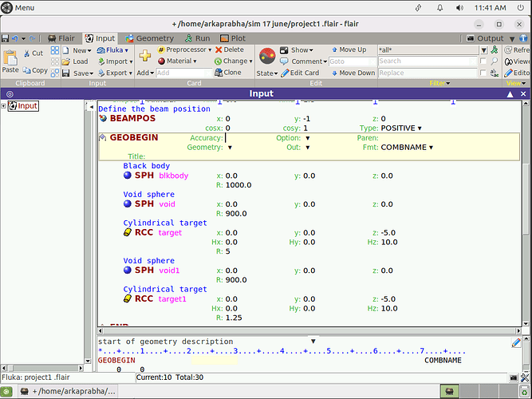The height and width of the screenshot is (399, 532).
Task: Click the Clone card icon
Action: tap(219, 73)
